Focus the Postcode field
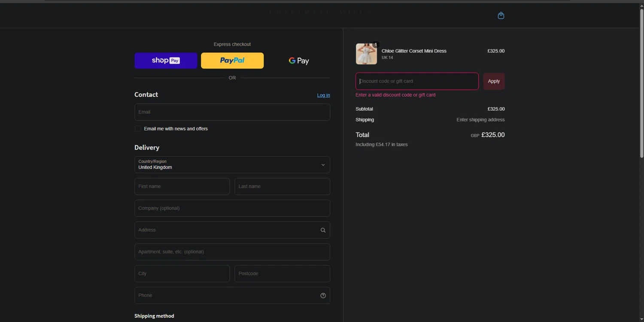The image size is (644, 322). tap(282, 274)
